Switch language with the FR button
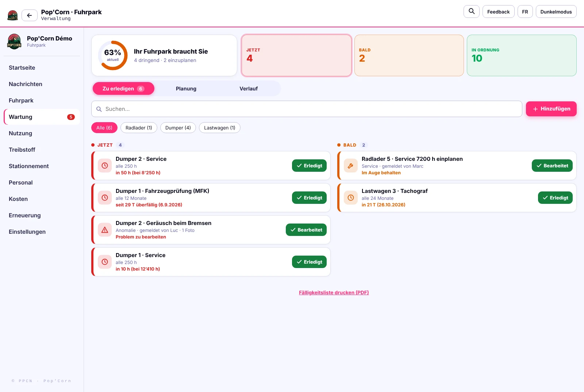Viewport: 584px width, 392px height. point(525,12)
